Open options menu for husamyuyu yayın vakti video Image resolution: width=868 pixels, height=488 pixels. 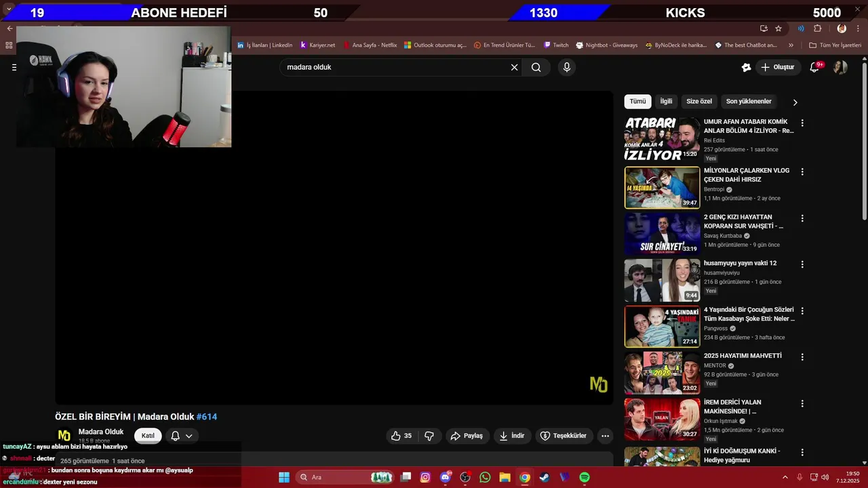[x=802, y=264]
